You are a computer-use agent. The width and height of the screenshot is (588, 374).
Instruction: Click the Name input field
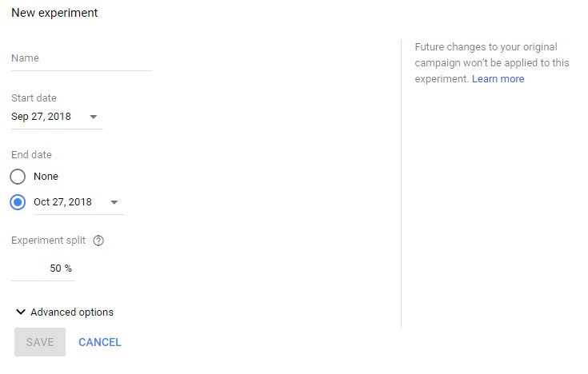[81, 58]
